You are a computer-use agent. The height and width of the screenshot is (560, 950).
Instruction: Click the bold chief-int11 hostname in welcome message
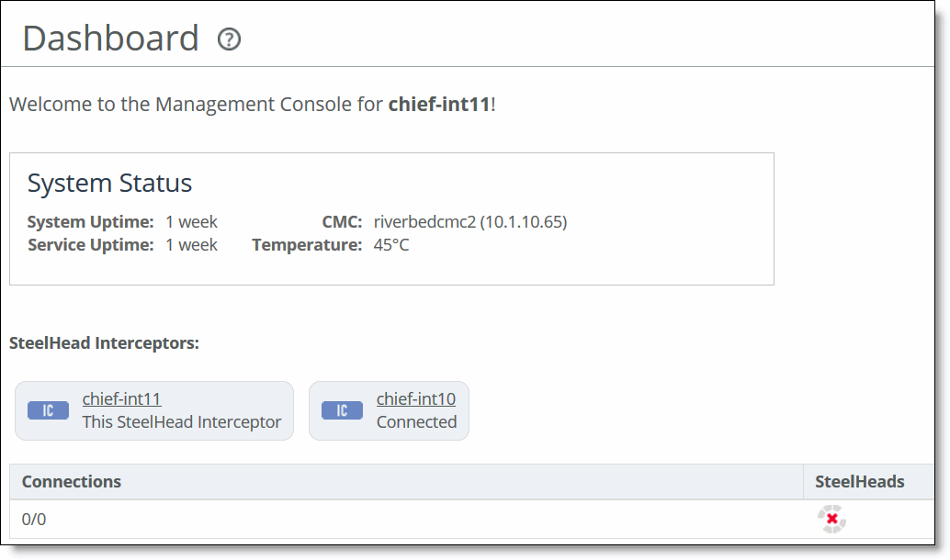click(x=439, y=104)
